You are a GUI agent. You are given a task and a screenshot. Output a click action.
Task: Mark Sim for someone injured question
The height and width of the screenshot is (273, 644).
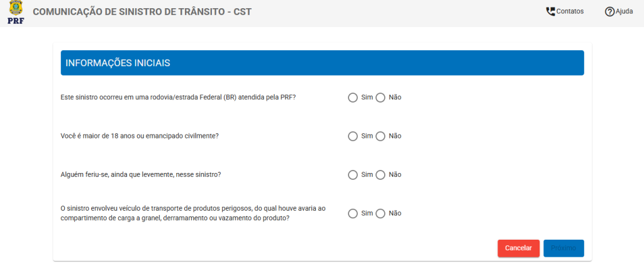[353, 175]
